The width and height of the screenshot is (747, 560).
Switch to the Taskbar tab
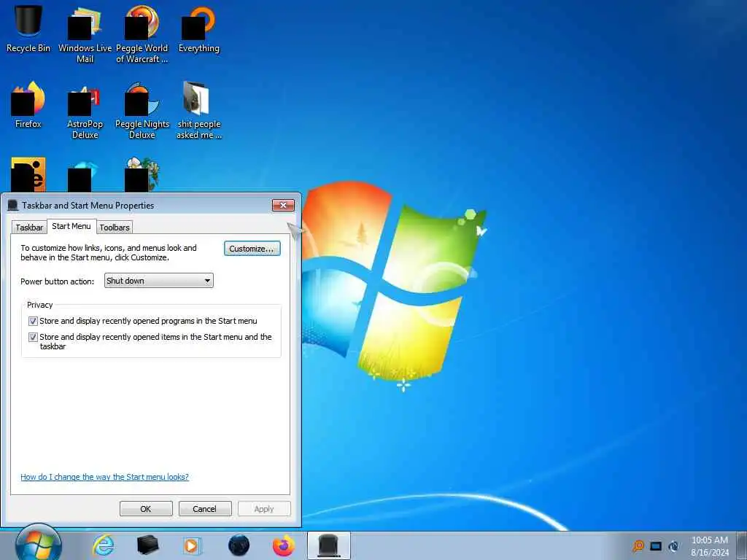tap(29, 227)
